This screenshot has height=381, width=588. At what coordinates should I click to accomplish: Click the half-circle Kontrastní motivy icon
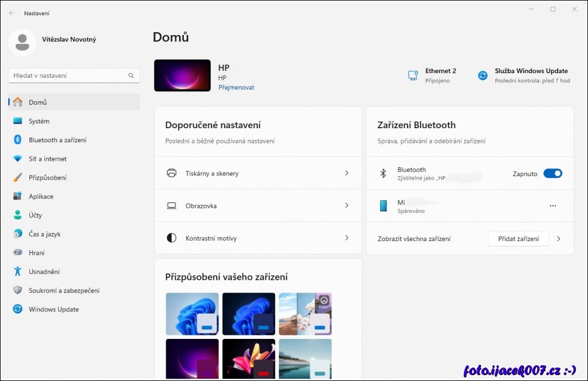[x=172, y=238]
